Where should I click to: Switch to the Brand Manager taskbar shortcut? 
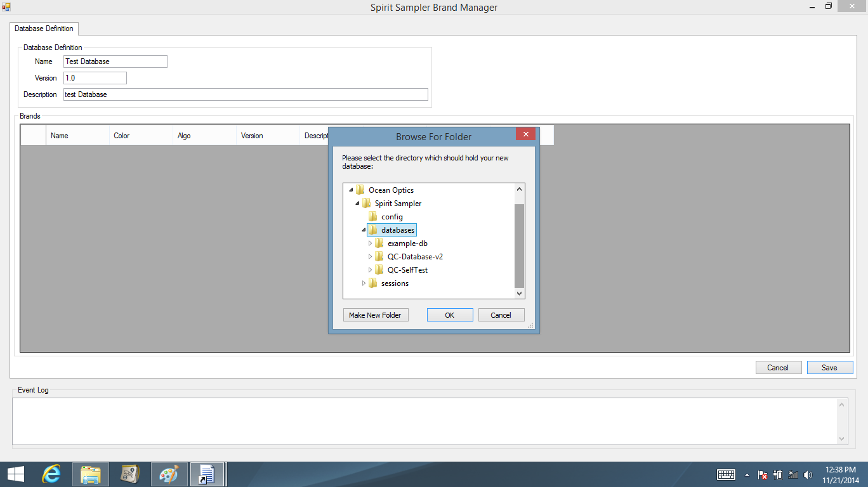[207, 474]
